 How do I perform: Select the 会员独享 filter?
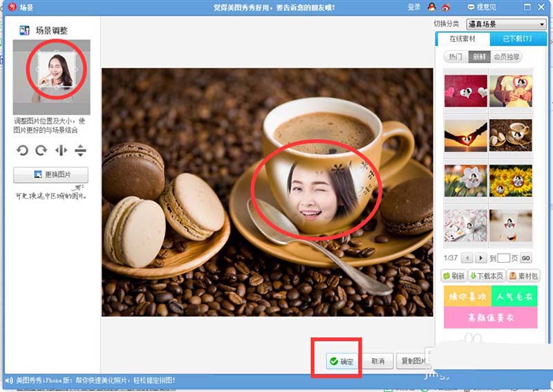(x=507, y=57)
